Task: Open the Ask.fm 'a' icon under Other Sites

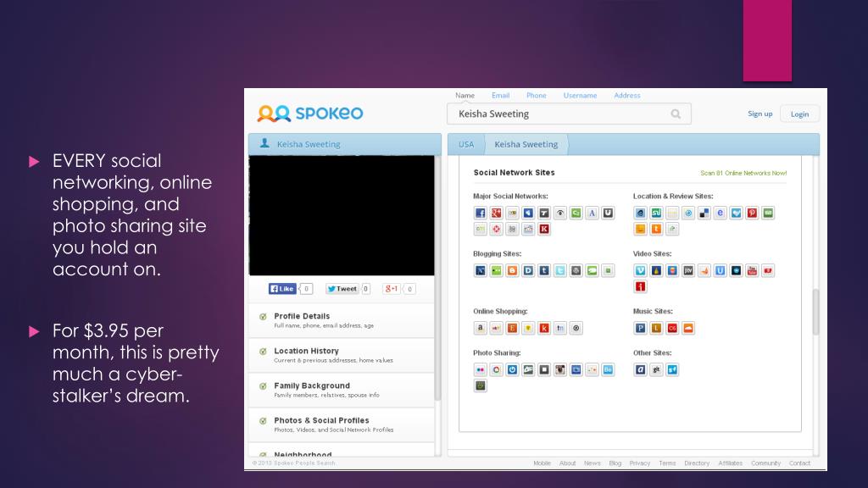Action: (640, 369)
